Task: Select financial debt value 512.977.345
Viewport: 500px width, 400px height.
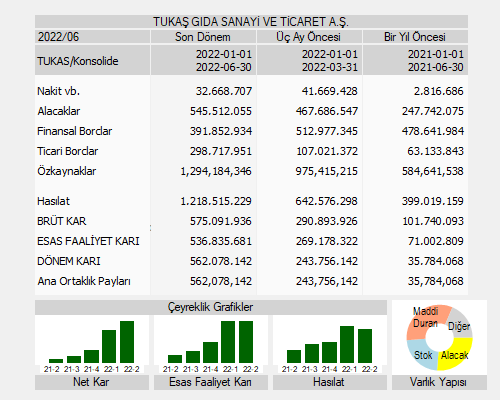Action: [327, 131]
